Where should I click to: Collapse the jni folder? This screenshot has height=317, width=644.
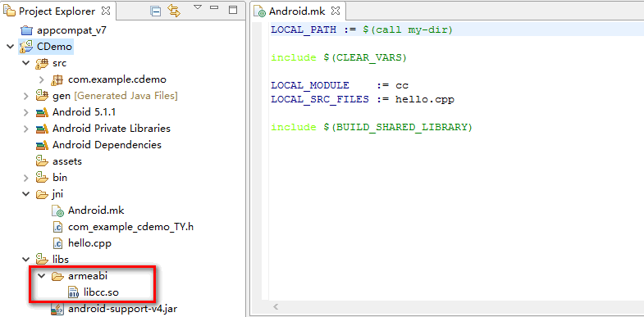point(26,194)
